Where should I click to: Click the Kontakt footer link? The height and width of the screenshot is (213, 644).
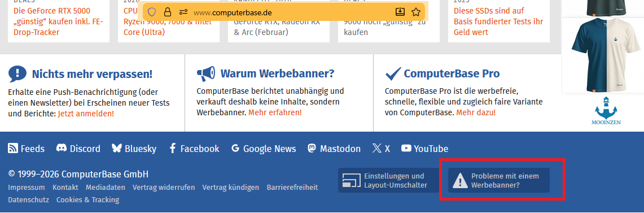[65, 187]
